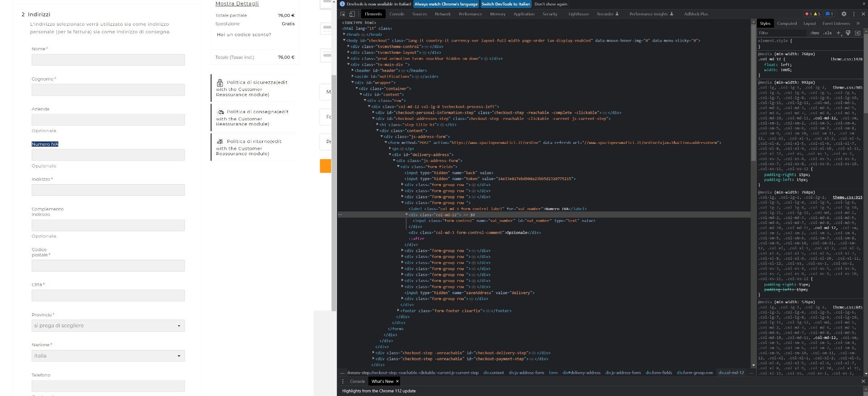Screen dimensions: 868x396
Task: Open the Network tab
Action: tap(443, 14)
